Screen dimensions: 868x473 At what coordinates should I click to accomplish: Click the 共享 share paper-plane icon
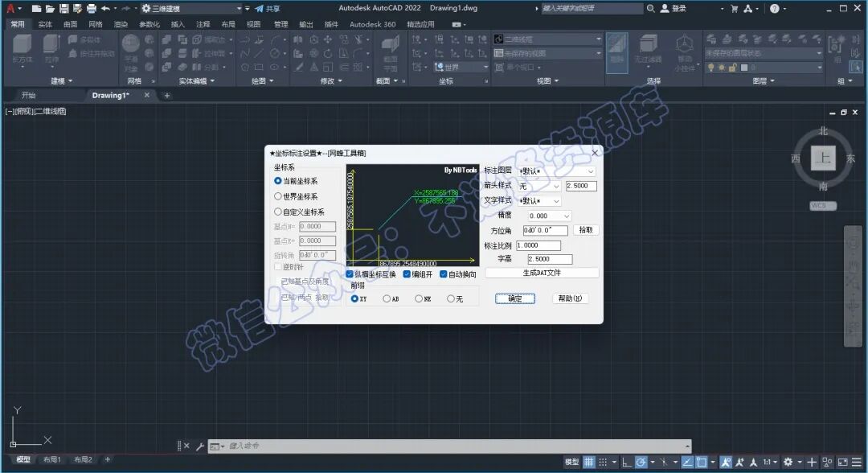(x=259, y=8)
